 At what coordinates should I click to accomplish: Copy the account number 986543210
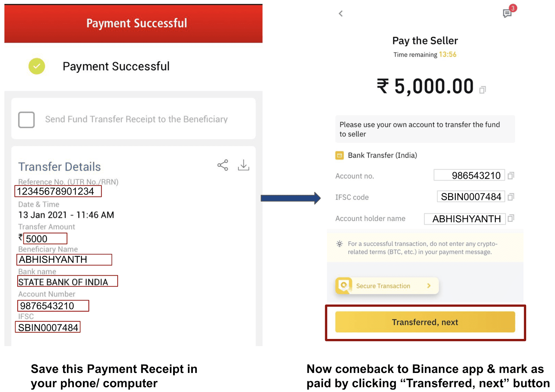point(511,176)
